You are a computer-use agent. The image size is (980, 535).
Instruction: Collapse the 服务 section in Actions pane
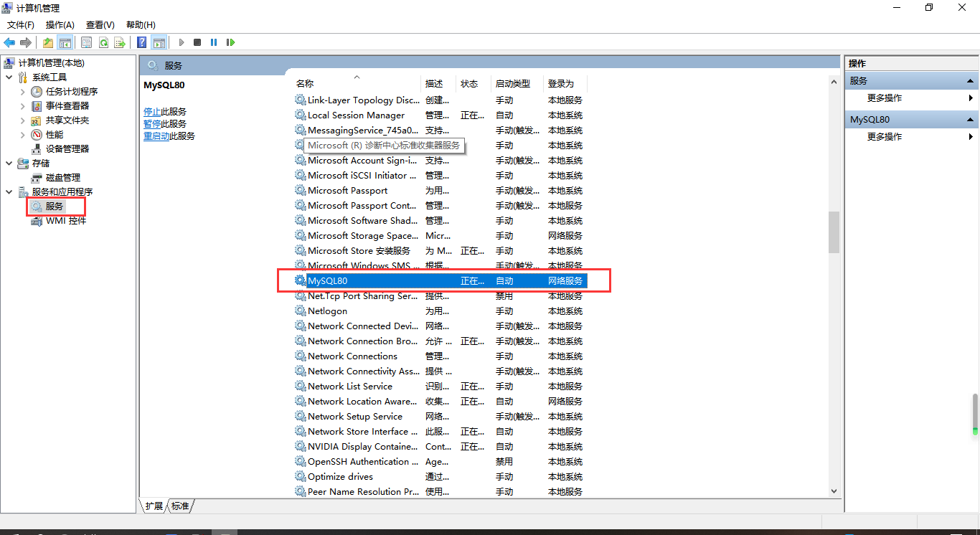tap(971, 81)
